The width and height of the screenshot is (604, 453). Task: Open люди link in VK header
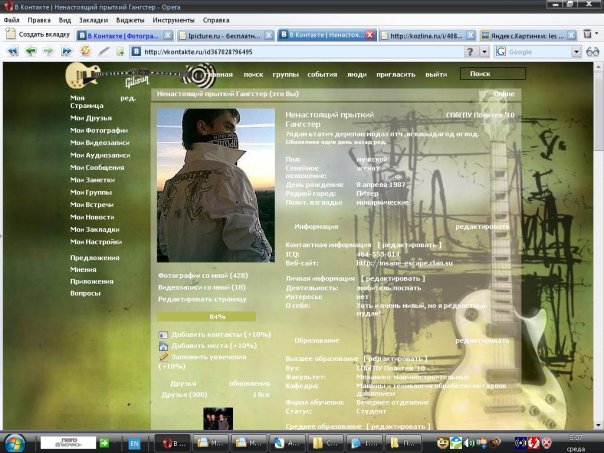click(357, 74)
